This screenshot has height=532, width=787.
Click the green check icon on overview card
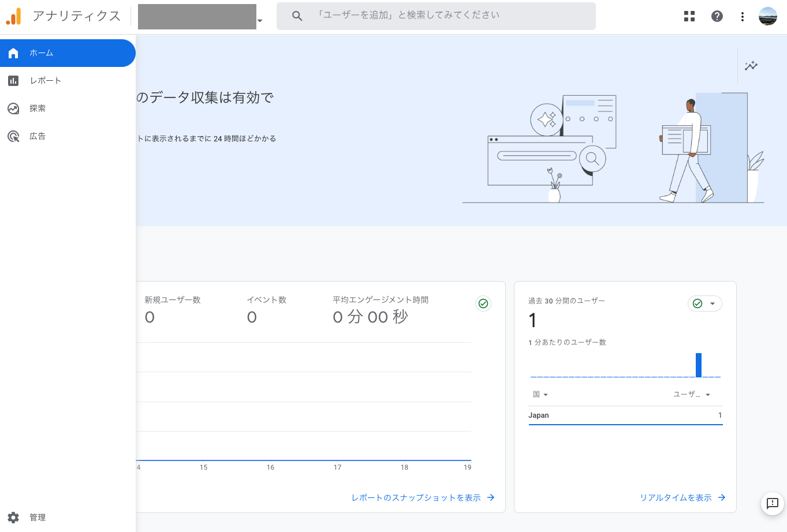(483, 304)
